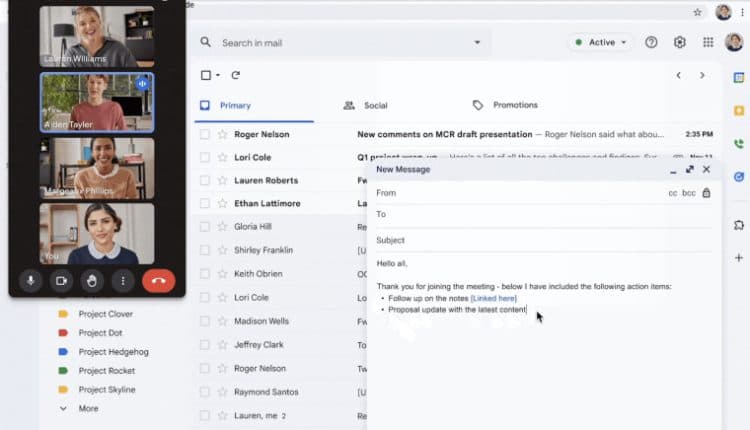Add cc recipients in New Message
Viewport: 750px width, 430px height.
tap(673, 193)
